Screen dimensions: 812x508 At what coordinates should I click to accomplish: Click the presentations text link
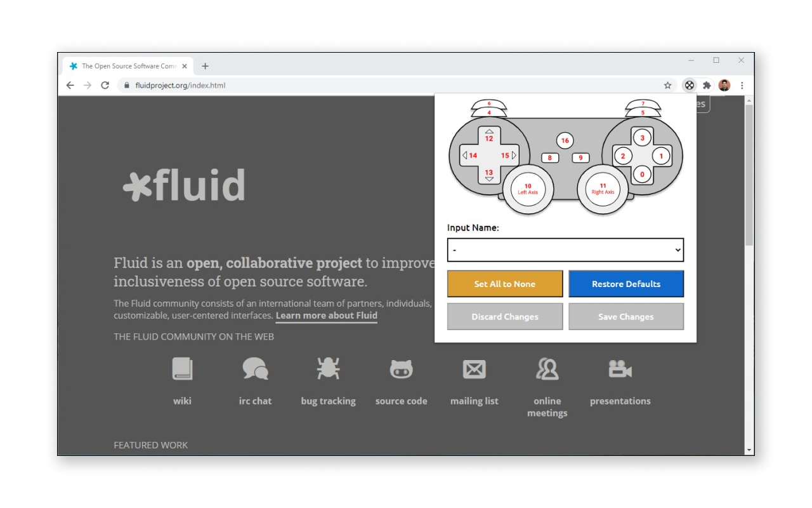coord(620,401)
